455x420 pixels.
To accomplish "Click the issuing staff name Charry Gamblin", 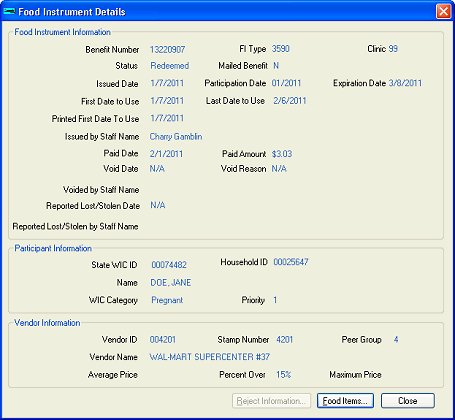I will click(176, 136).
